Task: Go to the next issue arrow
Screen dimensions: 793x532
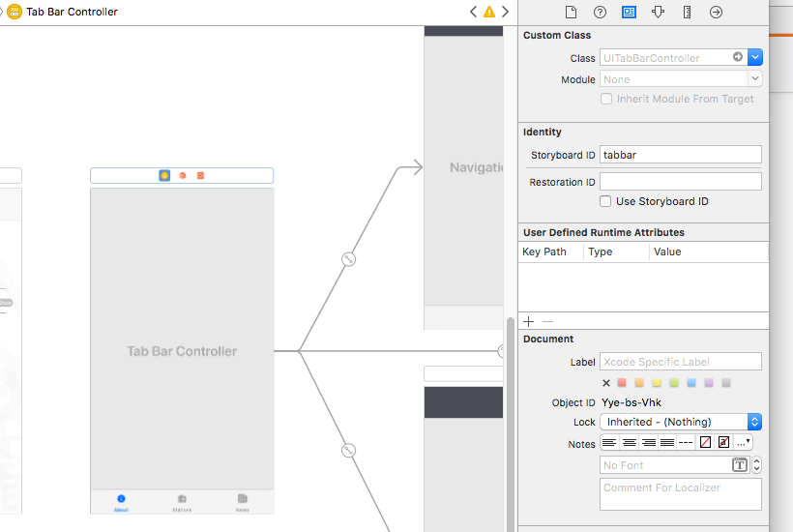Action: pos(506,12)
